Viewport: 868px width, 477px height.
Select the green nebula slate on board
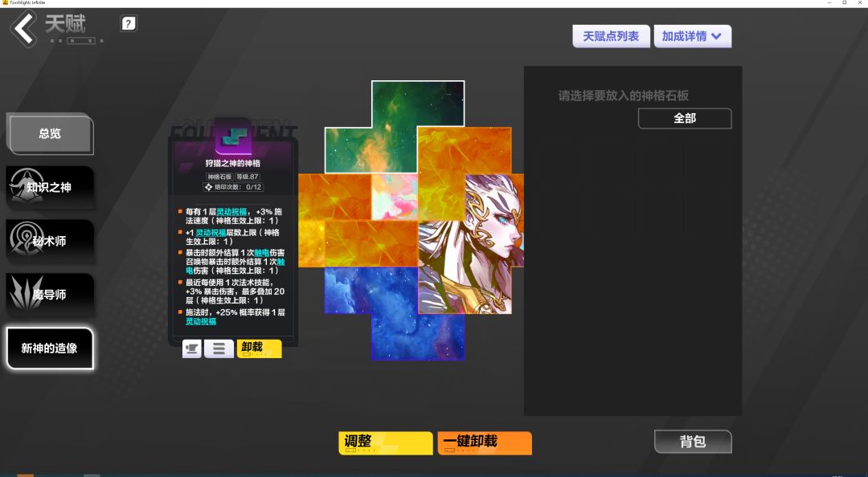[395, 127]
